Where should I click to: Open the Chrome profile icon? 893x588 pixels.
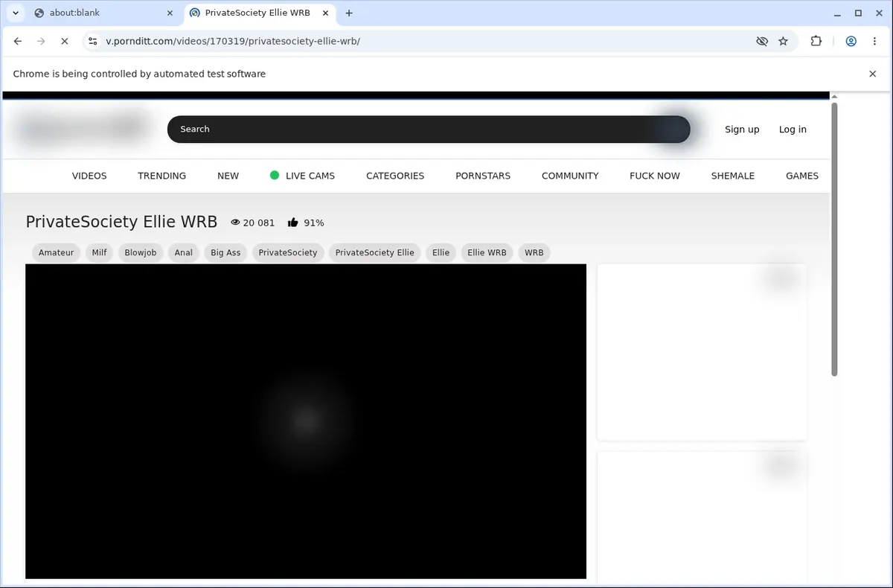coord(851,42)
